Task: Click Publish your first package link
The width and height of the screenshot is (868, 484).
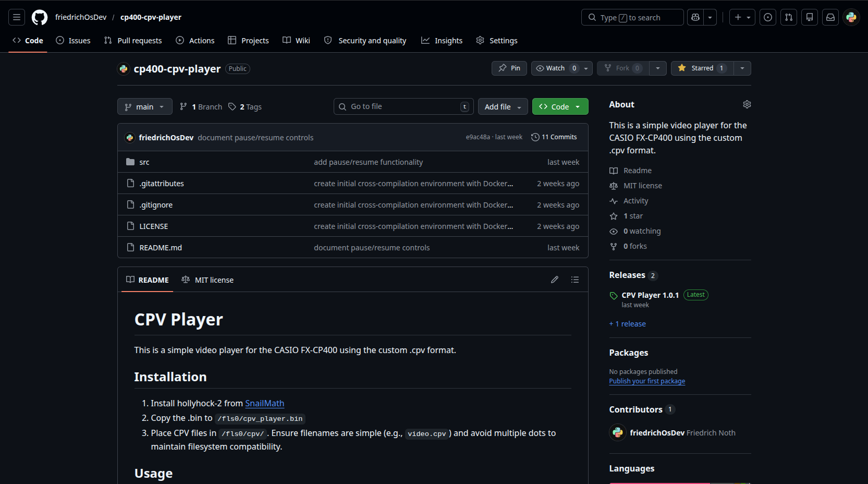Action: pos(647,381)
